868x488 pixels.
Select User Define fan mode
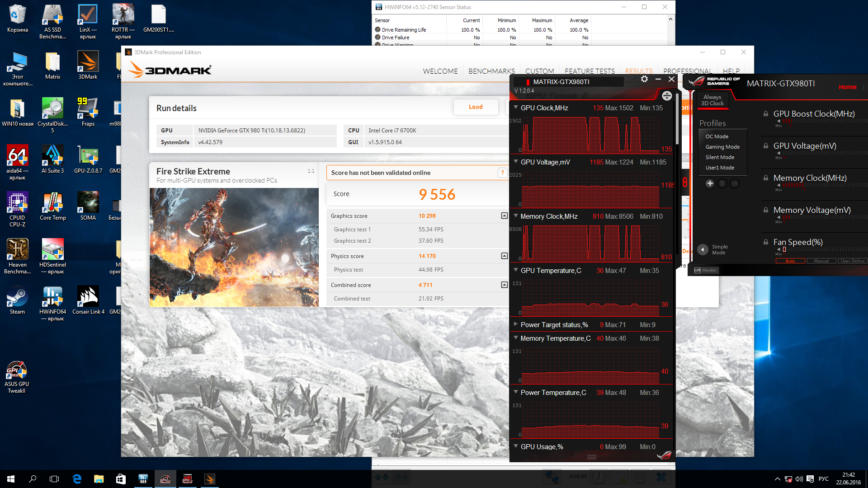[852, 261]
